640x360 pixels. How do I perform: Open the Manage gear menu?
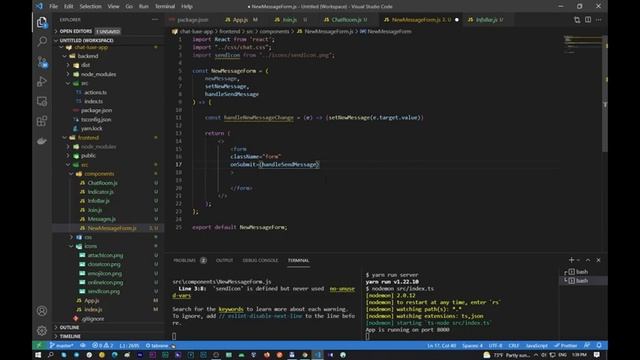[x=42, y=330]
